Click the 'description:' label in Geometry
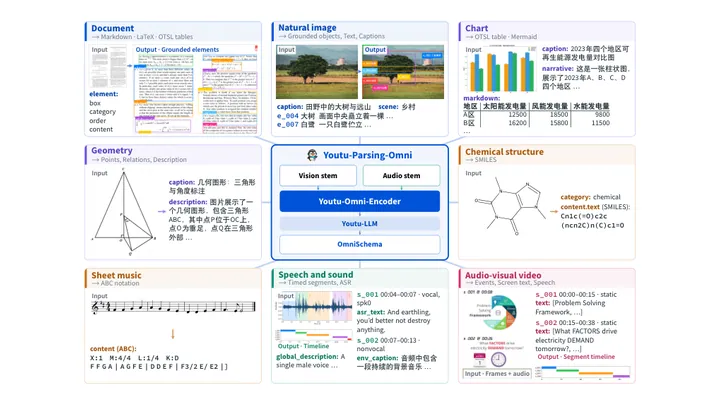720x405 pixels. tap(188, 202)
